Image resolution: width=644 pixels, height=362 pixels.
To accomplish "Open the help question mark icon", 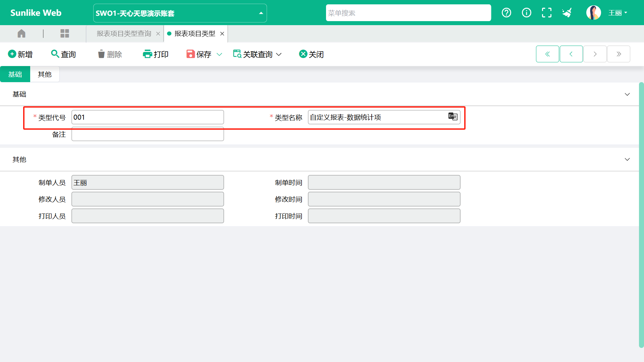I will click(506, 13).
